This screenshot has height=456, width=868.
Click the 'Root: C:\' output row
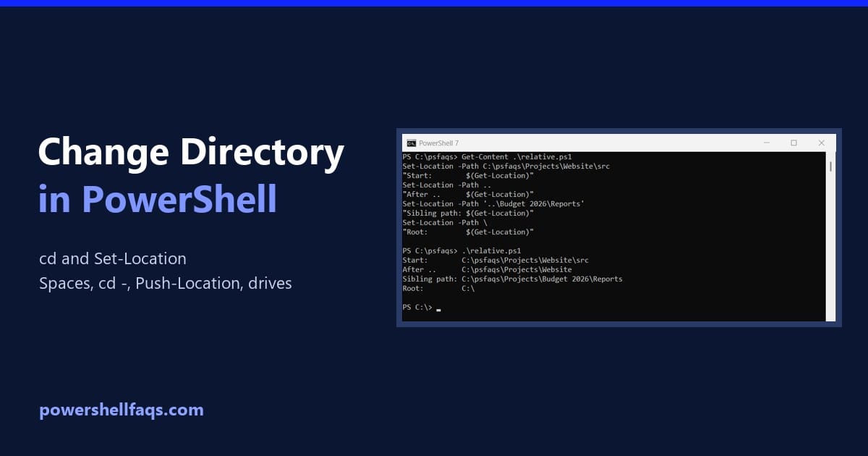tap(438, 288)
